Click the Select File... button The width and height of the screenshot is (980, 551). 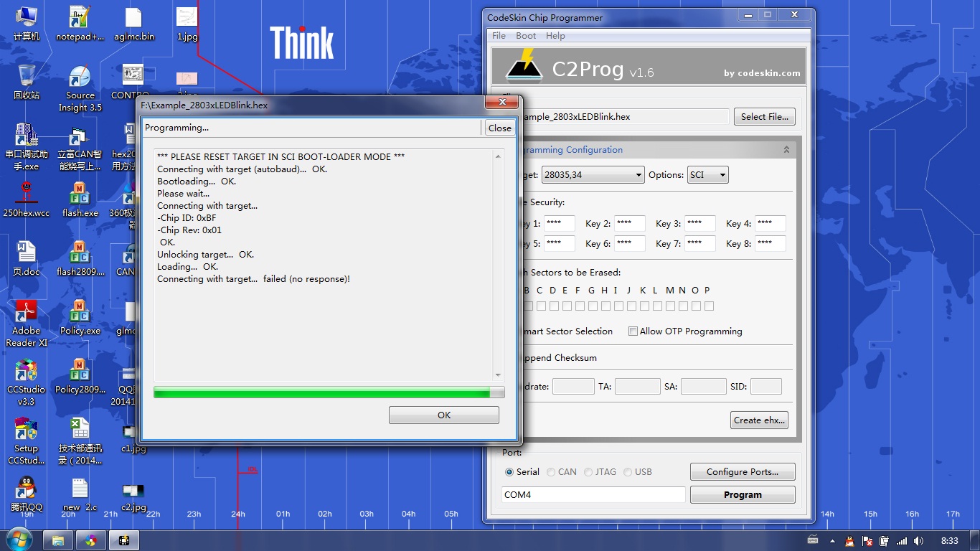764,117
